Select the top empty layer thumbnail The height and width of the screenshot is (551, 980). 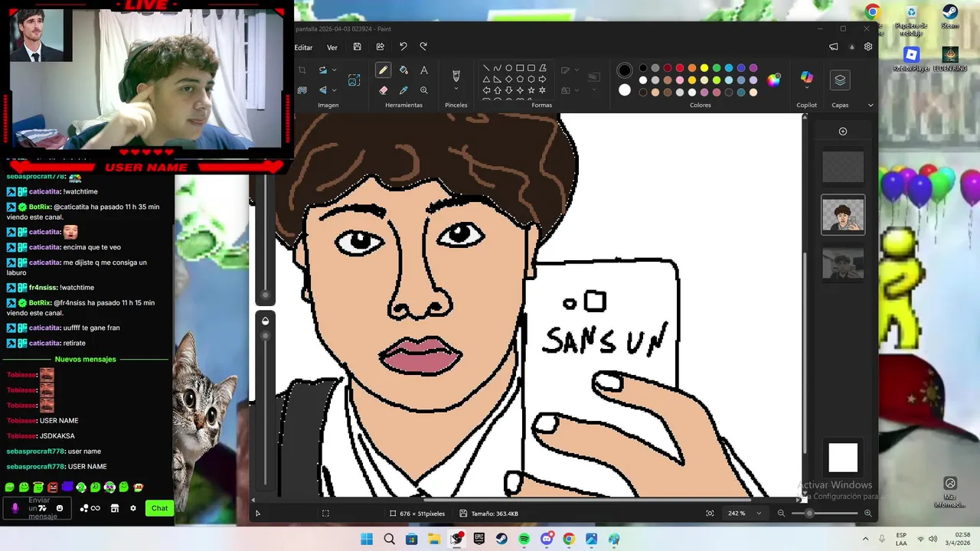[843, 166]
